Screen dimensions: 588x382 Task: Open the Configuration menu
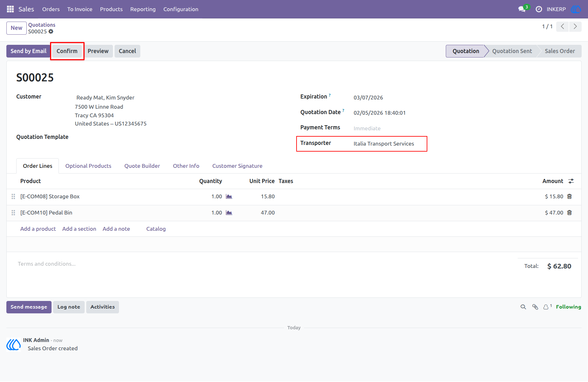[x=181, y=9]
